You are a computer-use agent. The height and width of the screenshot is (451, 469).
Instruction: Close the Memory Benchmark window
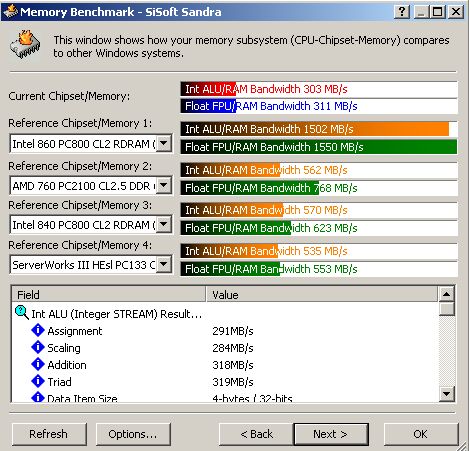coord(456,12)
